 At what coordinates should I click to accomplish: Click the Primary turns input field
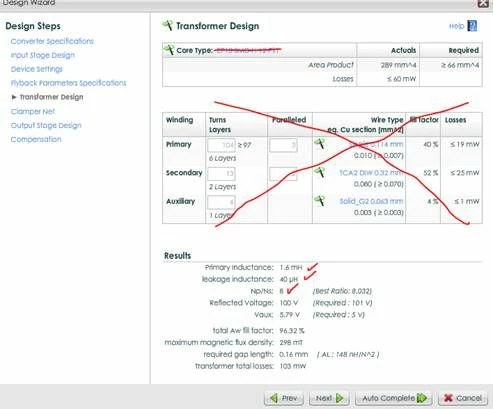point(221,145)
